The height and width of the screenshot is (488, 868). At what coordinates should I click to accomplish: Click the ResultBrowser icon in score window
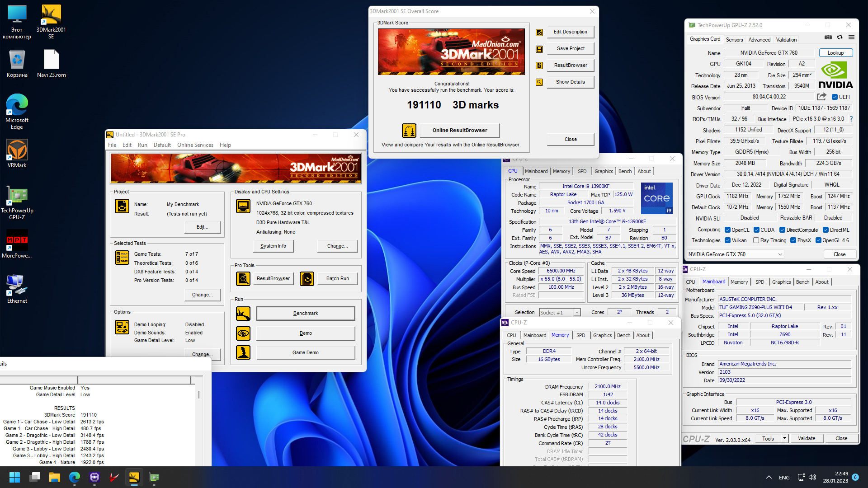539,66
